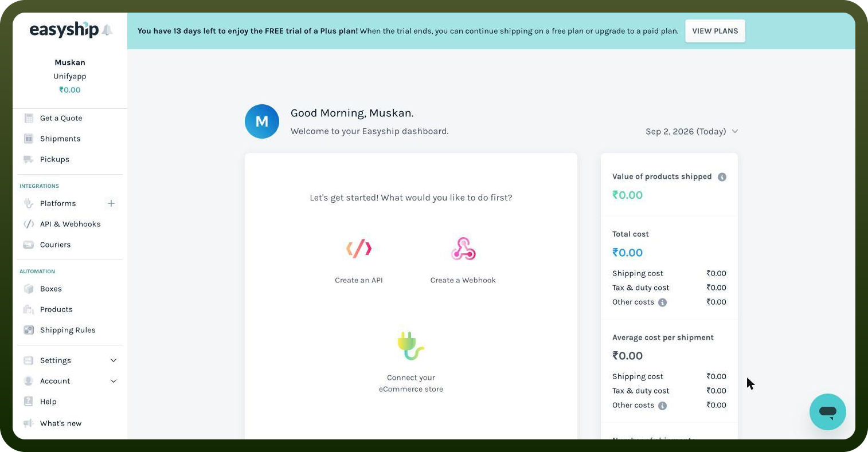This screenshot has width=868, height=452.
Task: Click the Pickups truck icon
Action: (29, 159)
